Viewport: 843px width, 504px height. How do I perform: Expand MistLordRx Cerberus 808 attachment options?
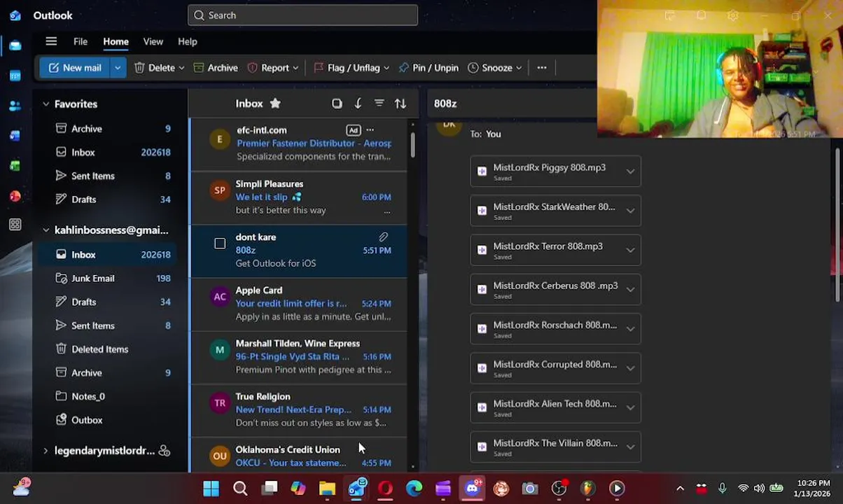pos(630,290)
